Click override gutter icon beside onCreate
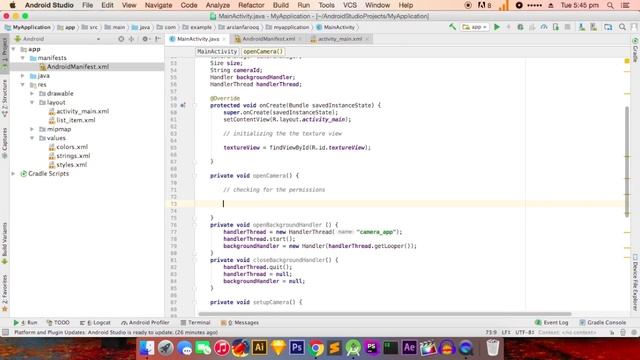This screenshot has width=640, height=360. pos(183,105)
